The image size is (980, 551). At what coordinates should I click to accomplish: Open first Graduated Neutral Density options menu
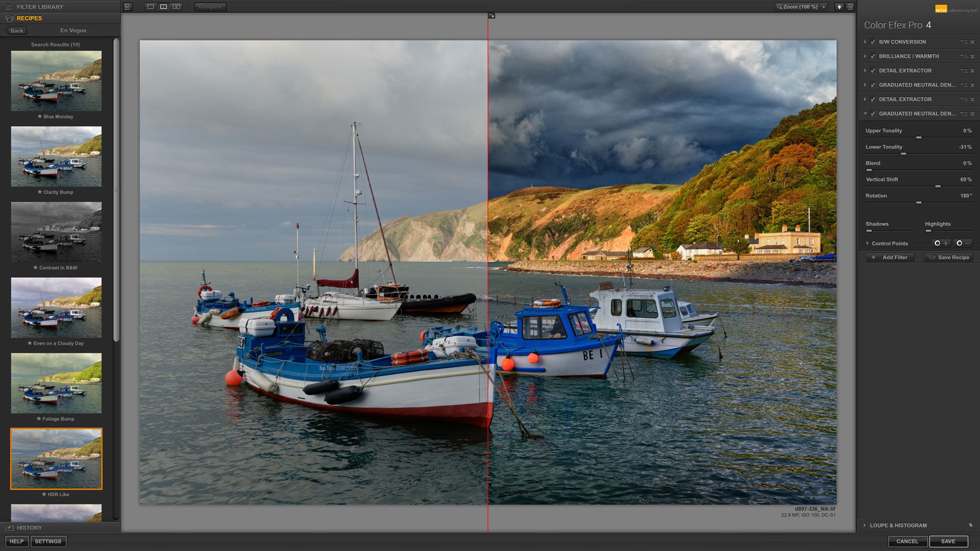point(964,85)
